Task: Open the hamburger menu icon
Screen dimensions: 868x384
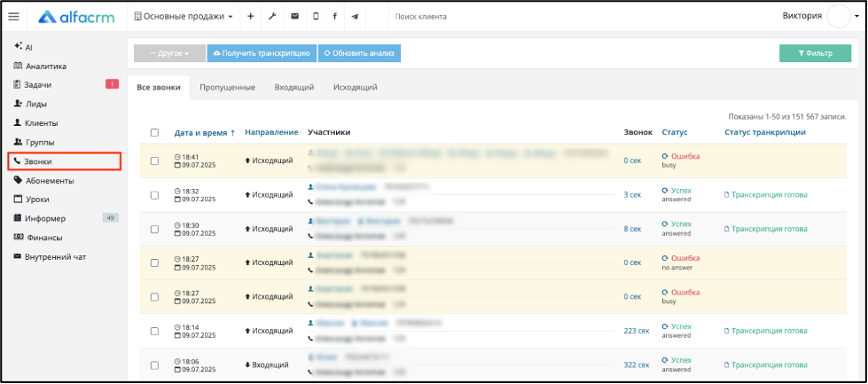Action: point(14,17)
